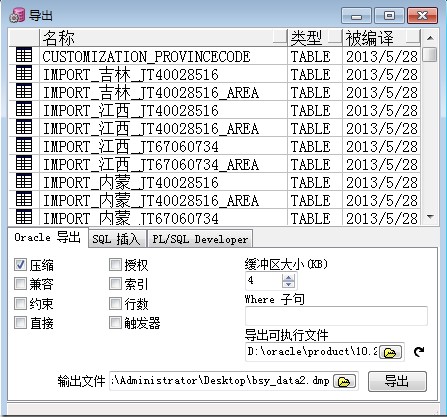Click table icon beside IMPORT_江西_JT67060734_AREA

[24, 163]
